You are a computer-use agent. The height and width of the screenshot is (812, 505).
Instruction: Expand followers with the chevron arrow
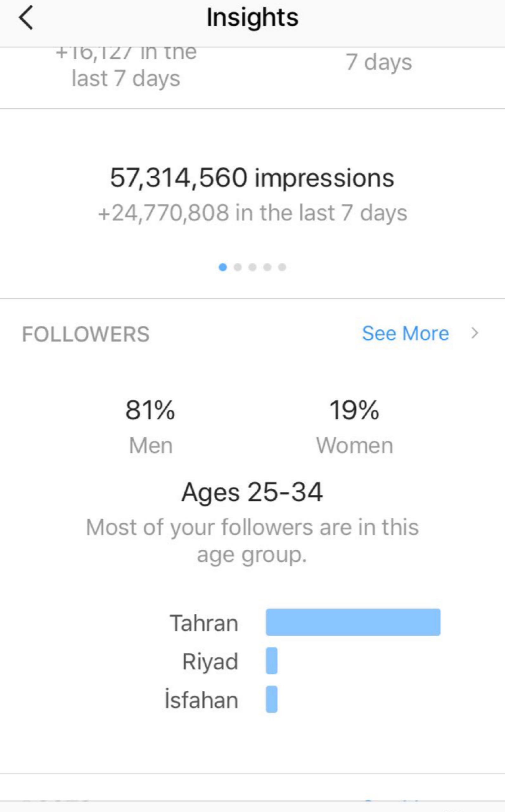(474, 333)
